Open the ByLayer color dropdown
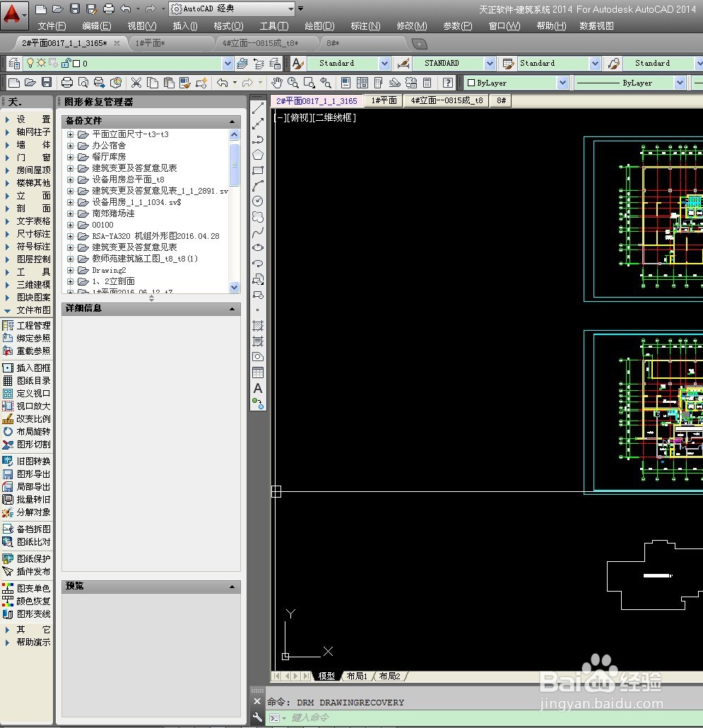Screen dimensions: 703x728 pyautogui.click(x=562, y=83)
